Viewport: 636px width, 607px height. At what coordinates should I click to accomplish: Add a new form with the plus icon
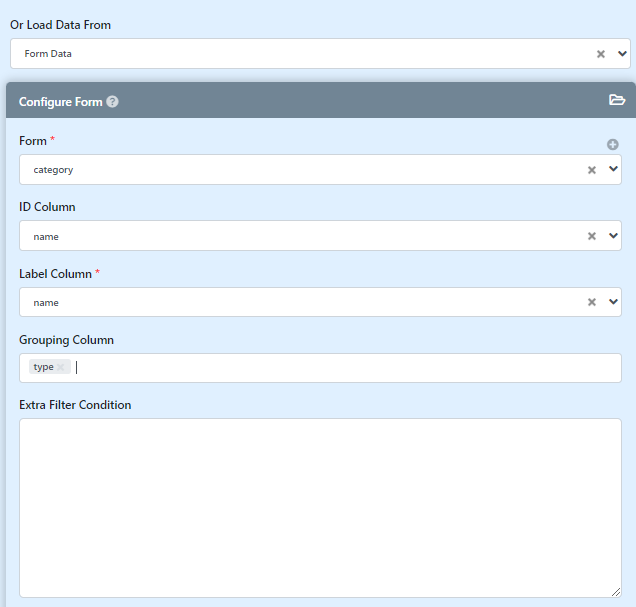pos(612,144)
